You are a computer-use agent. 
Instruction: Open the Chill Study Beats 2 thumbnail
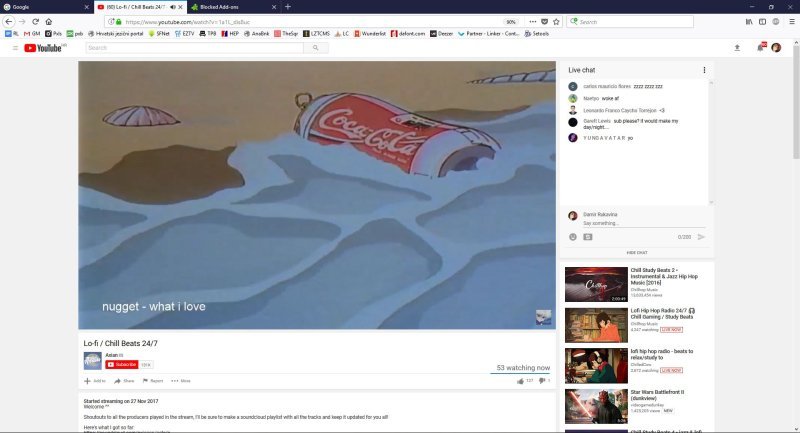coord(595,283)
